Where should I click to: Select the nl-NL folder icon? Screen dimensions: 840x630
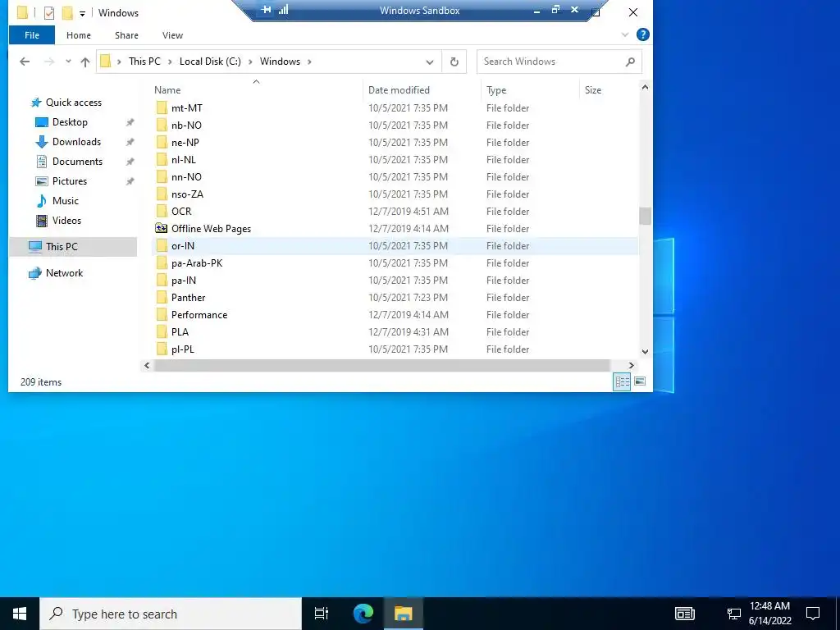click(x=162, y=160)
